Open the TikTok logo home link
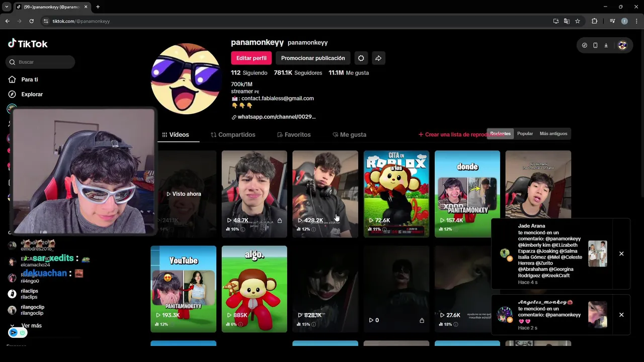Image resolution: width=644 pixels, height=362 pixels. pyautogui.click(x=28, y=44)
